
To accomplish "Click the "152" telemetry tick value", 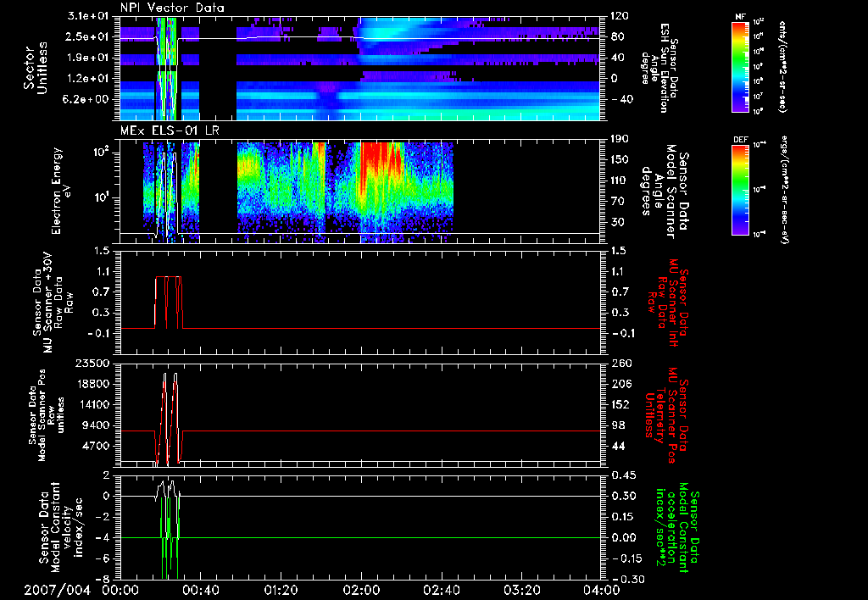I will pos(620,404).
